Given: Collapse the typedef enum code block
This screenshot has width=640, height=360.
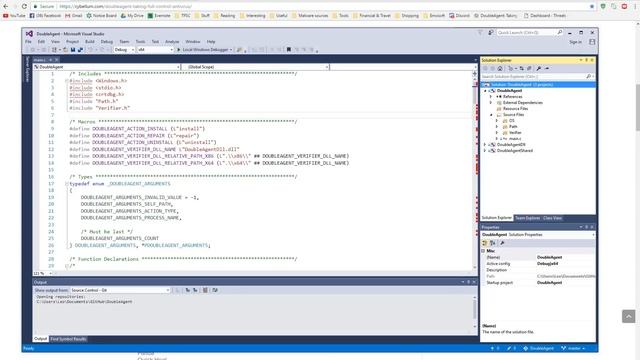Looking at the screenshot, I should pyautogui.click(x=66, y=184).
